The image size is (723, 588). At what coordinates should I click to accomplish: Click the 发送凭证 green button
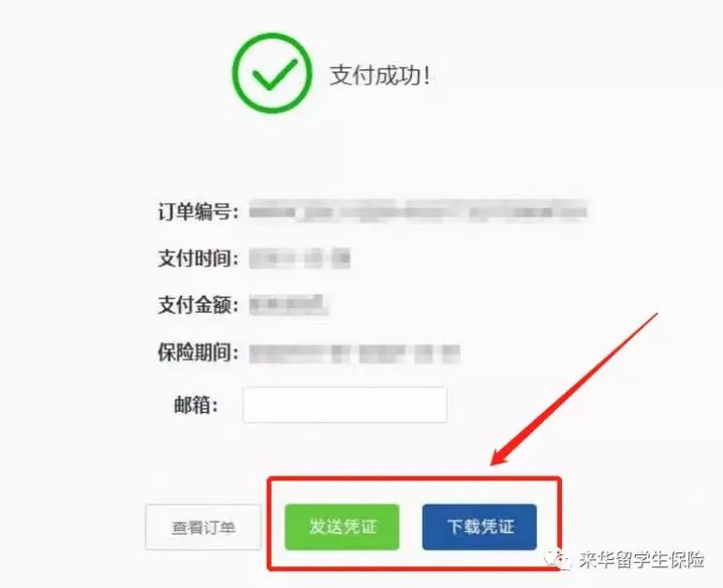tap(342, 527)
